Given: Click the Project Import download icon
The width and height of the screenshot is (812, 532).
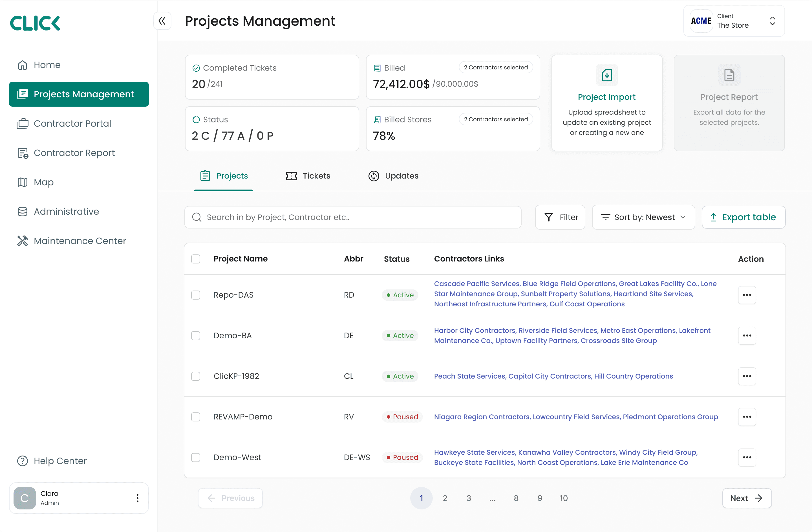Looking at the screenshot, I should (x=607, y=75).
